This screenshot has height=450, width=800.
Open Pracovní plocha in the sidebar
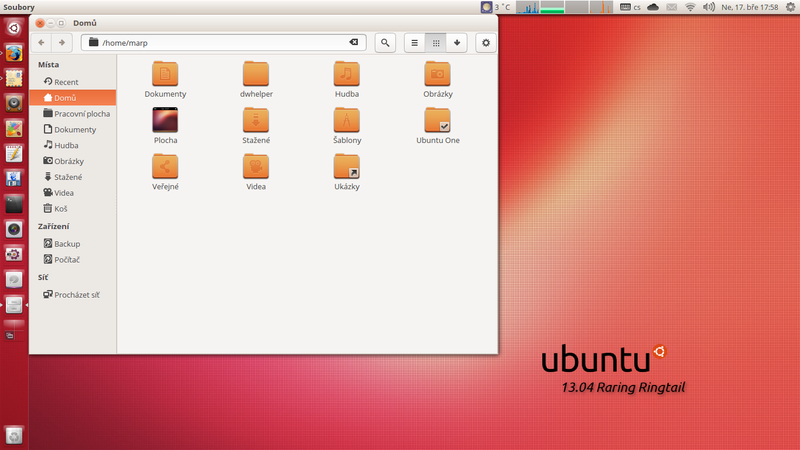pos(72,113)
